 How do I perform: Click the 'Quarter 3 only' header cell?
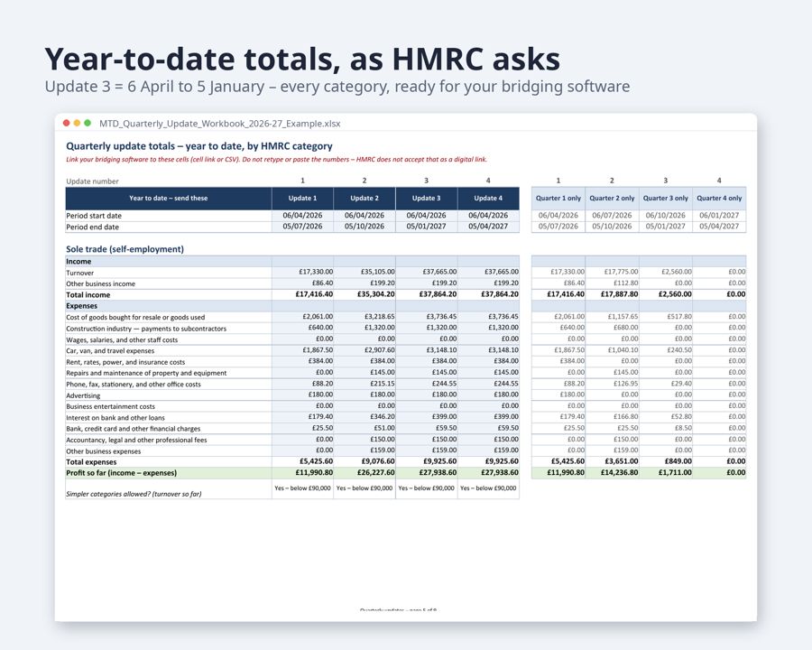click(x=666, y=198)
